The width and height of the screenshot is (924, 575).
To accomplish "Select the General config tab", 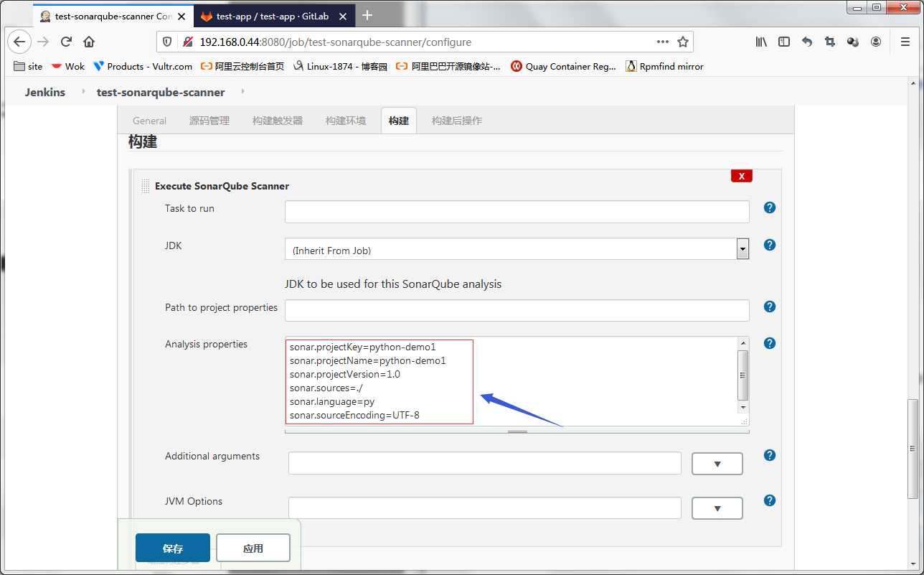I will tap(149, 121).
